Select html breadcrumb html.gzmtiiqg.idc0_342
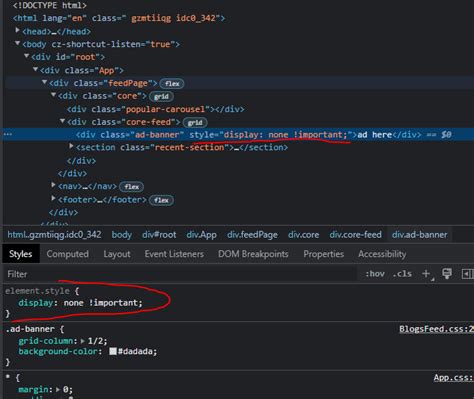The image size is (474, 399). tap(54, 235)
